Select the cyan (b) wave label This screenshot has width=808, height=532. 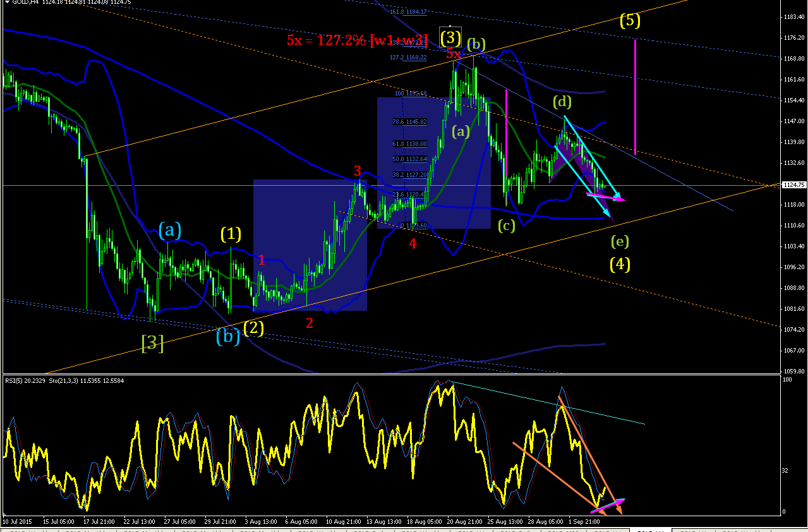point(227,336)
